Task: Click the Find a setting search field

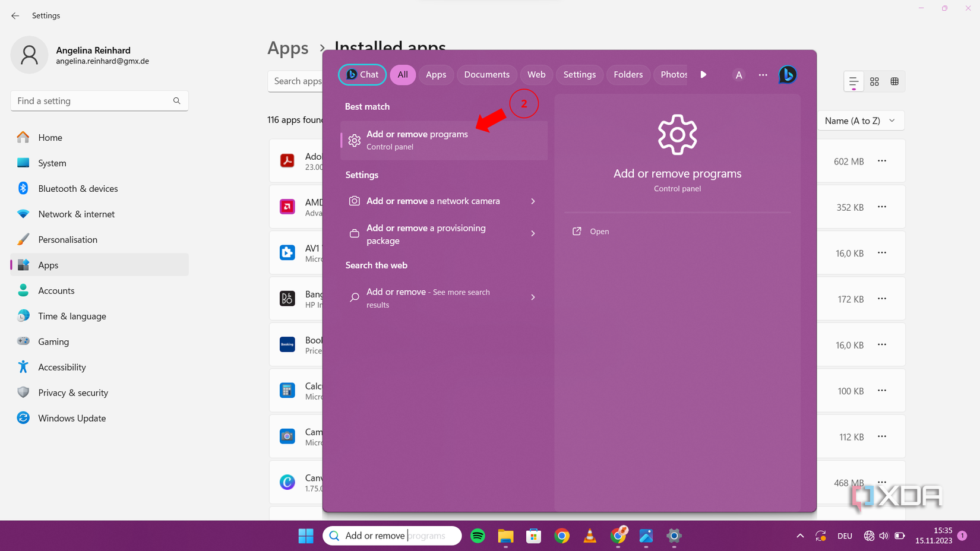Action: [x=99, y=101]
